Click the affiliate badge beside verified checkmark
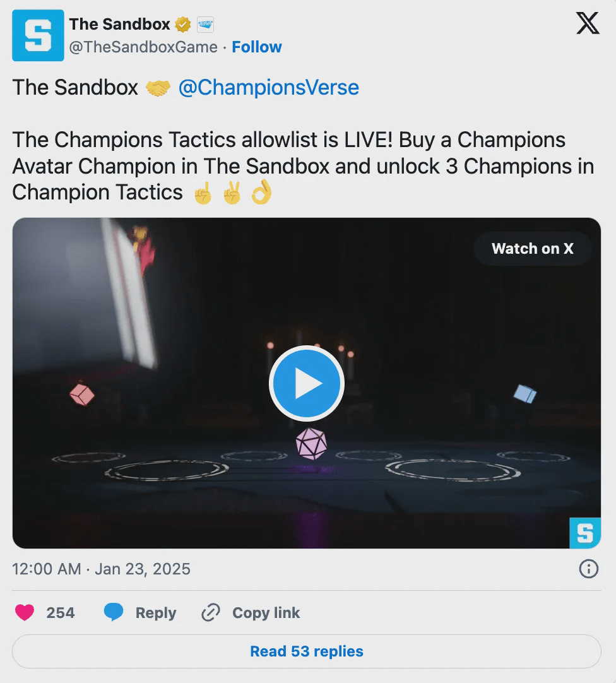Image resolution: width=616 pixels, height=683 pixels. coord(205,25)
